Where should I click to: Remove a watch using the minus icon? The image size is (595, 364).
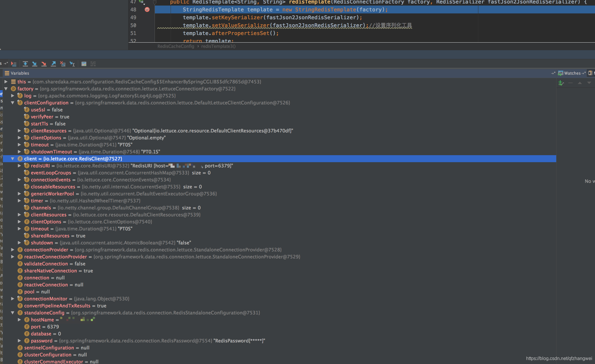pyautogui.click(x=570, y=83)
